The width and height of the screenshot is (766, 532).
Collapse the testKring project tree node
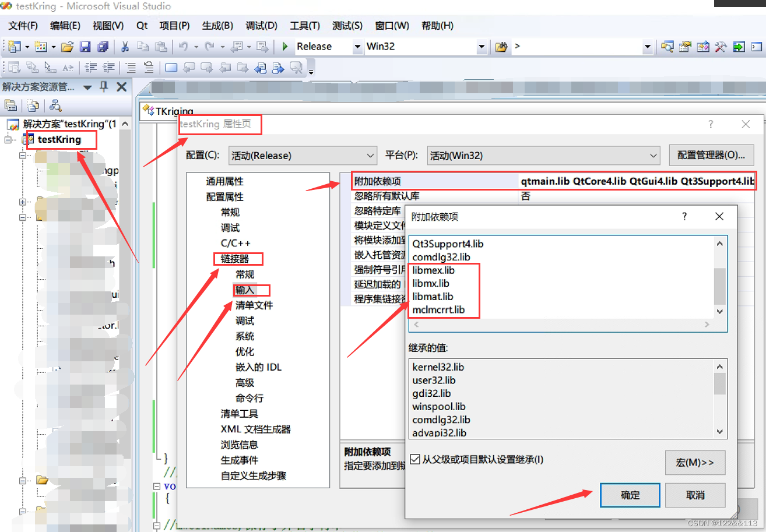point(8,140)
